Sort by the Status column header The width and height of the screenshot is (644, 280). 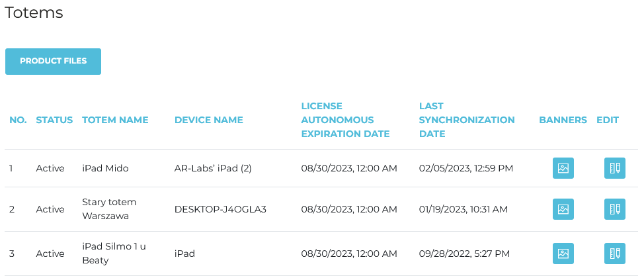pos(54,120)
